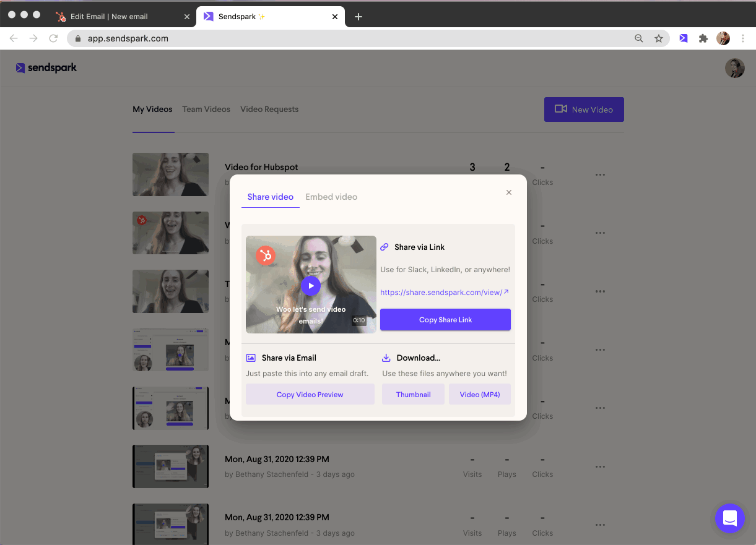Download the Thumbnail file
This screenshot has height=545, width=756.
(413, 395)
